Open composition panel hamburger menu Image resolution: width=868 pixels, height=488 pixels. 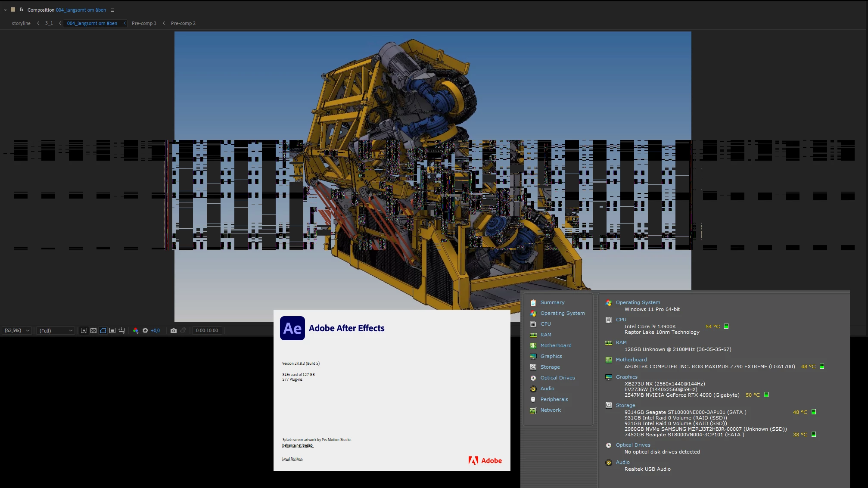click(112, 10)
